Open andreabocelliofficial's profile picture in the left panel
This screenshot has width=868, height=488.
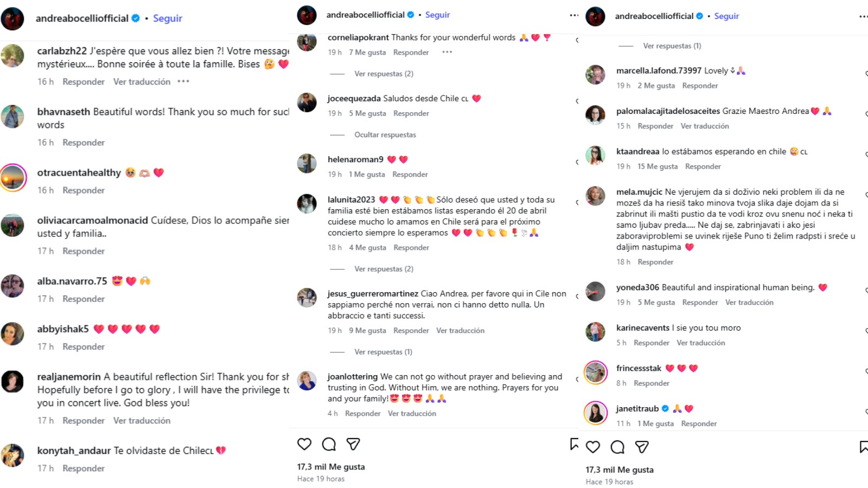[12, 19]
